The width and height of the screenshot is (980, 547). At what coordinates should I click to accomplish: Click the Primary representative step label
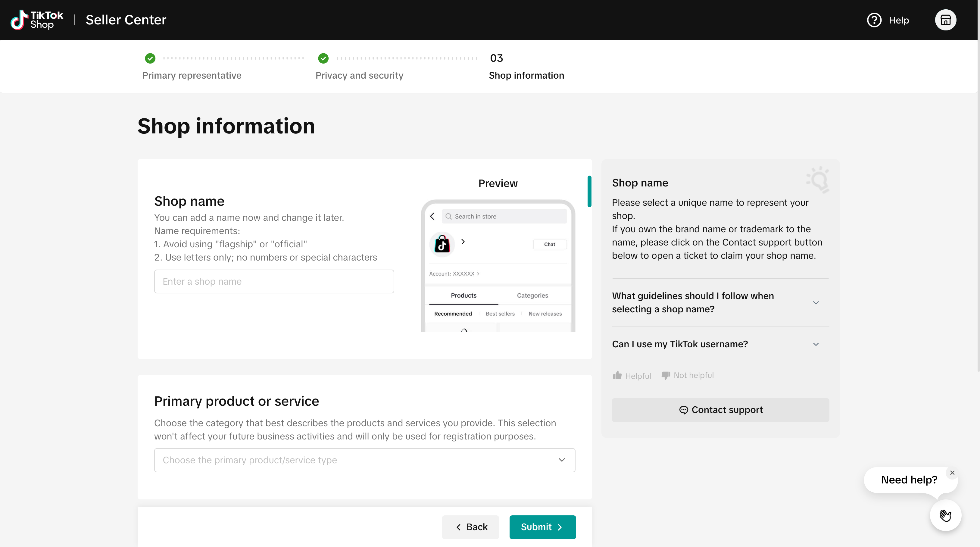coord(192,75)
